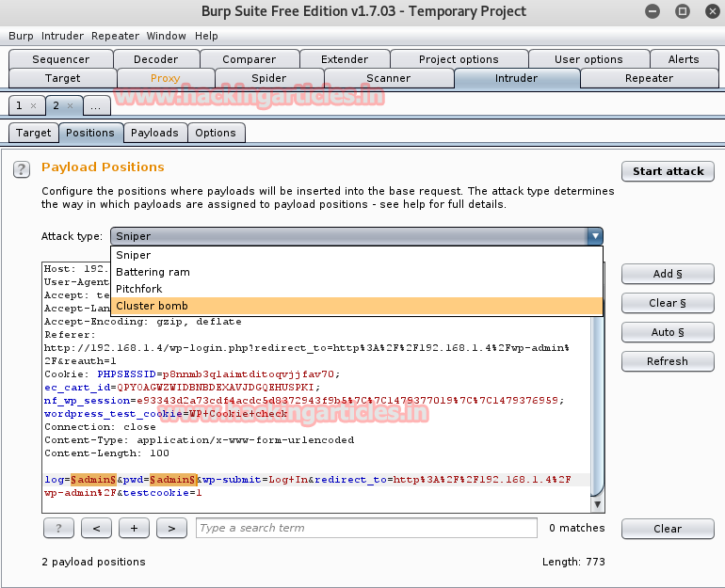Image resolution: width=725 pixels, height=588 pixels.
Task: Open the Help menu
Action: [206, 36]
